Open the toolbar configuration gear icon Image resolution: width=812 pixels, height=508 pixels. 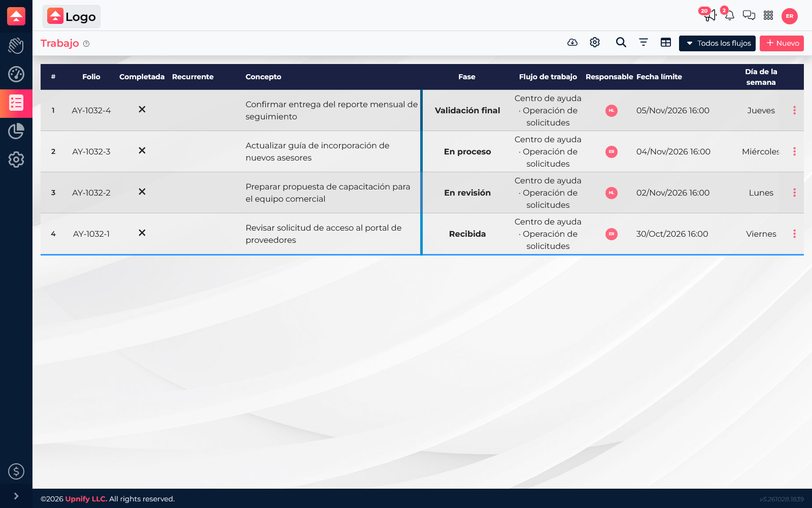tap(595, 43)
